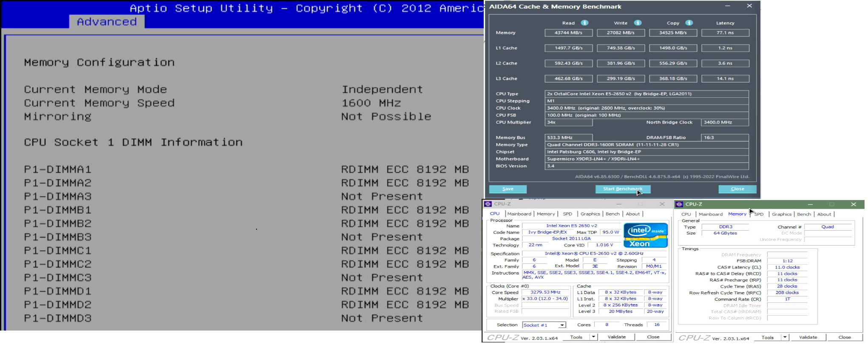Click the CPU Type field in AIDA64

[x=647, y=94]
